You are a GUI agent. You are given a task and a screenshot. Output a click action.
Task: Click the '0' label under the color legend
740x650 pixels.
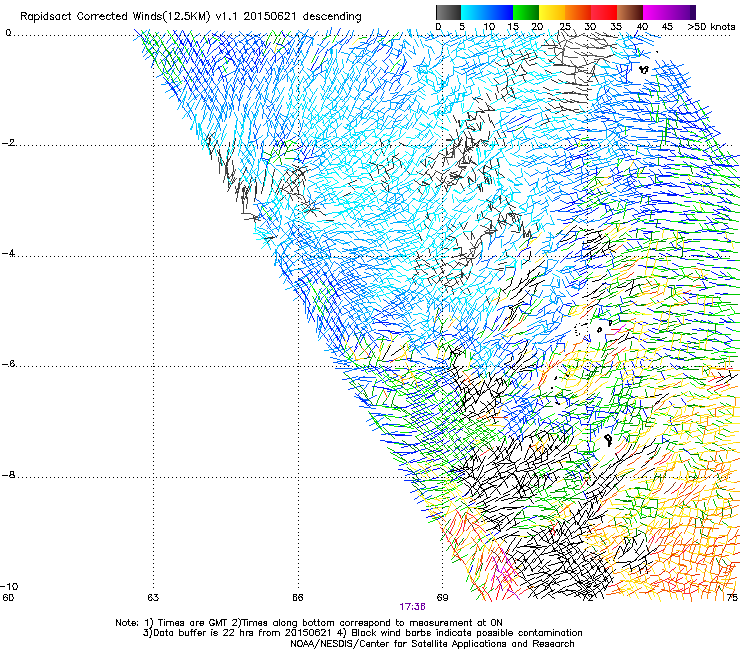tap(438, 27)
